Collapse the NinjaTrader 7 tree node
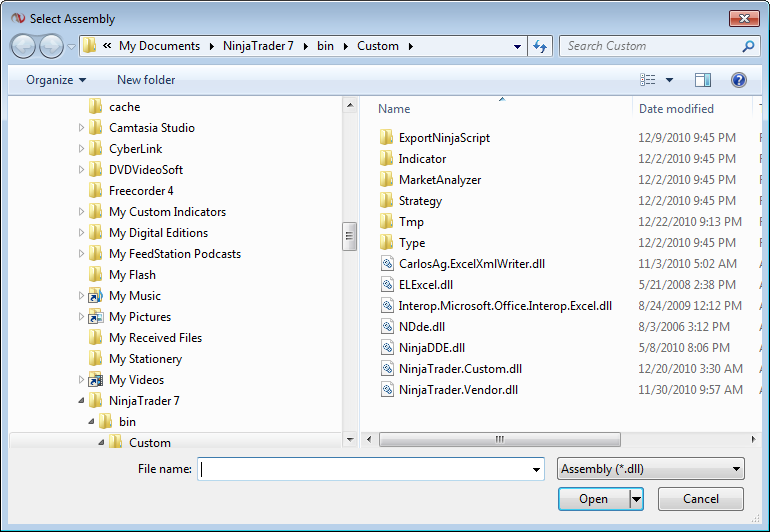Image resolution: width=770 pixels, height=532 pixels. [x=82, y=401]
